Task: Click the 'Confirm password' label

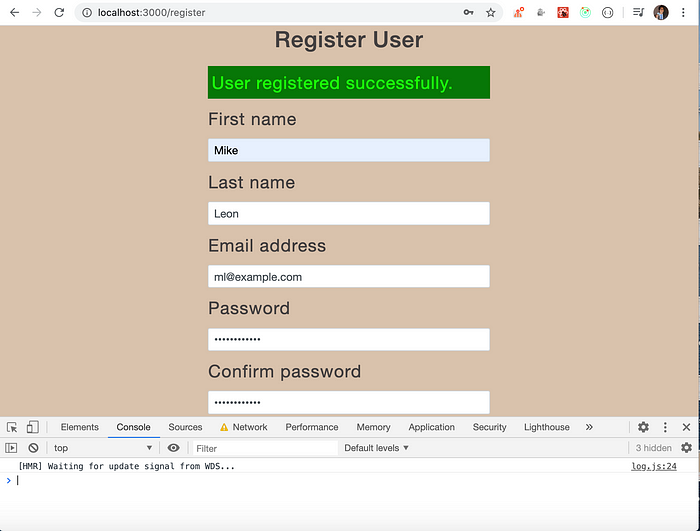Action: pos(284,372)
